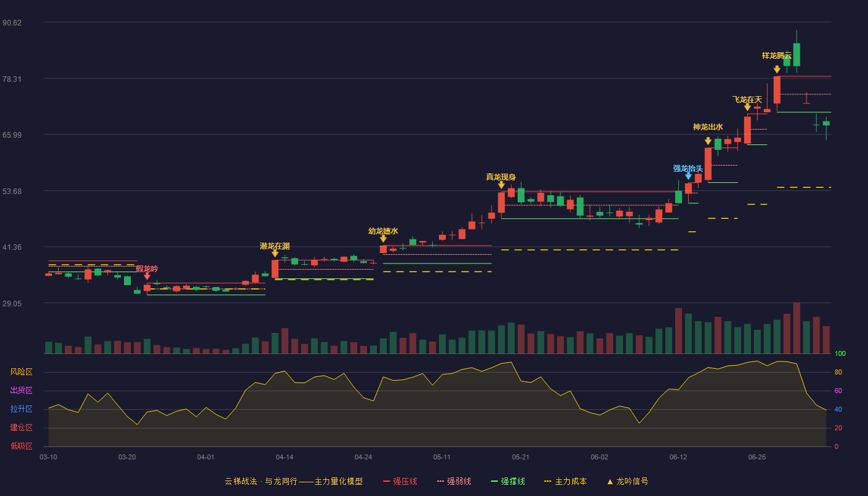Click the 06-25 date label
Screen dimensions: 868x496
click(x=757, y=457)
